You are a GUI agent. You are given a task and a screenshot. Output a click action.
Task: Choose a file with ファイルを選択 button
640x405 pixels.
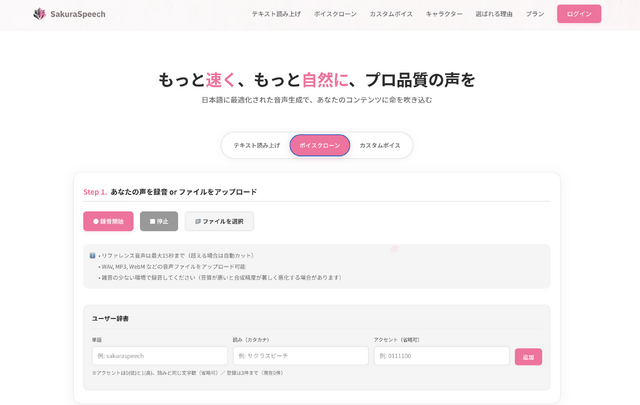[219, 221]
